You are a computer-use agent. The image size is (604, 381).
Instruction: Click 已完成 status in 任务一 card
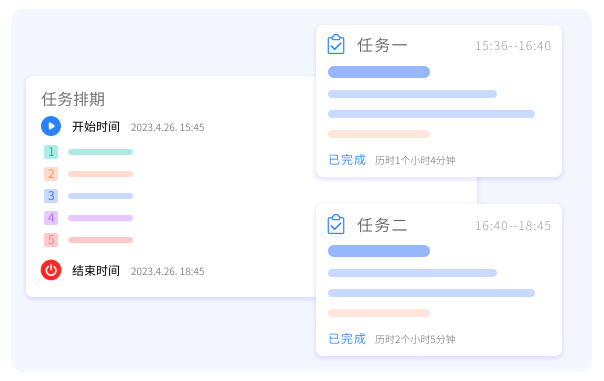tap(347, 160)
